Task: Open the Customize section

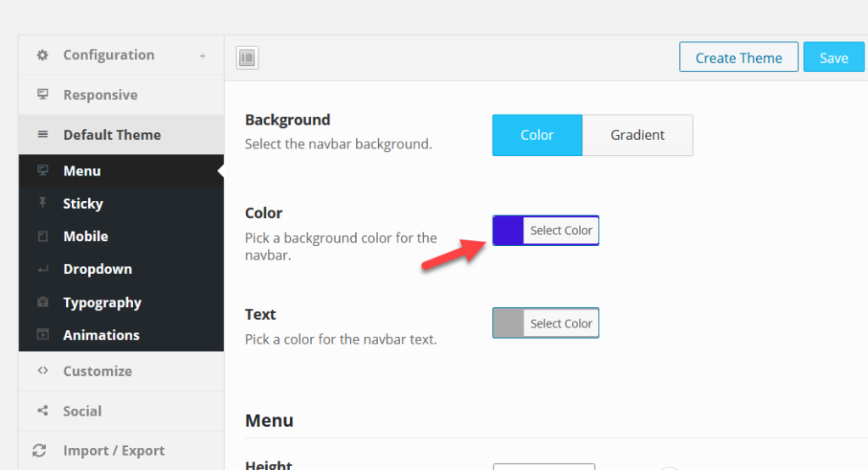Action: 121,372
